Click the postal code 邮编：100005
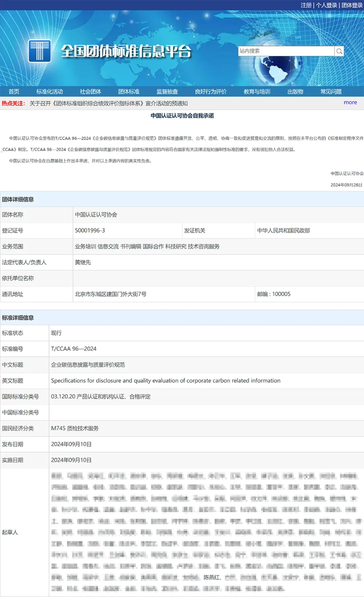This screenshot has height=597, width=364. tap(273, 294)
